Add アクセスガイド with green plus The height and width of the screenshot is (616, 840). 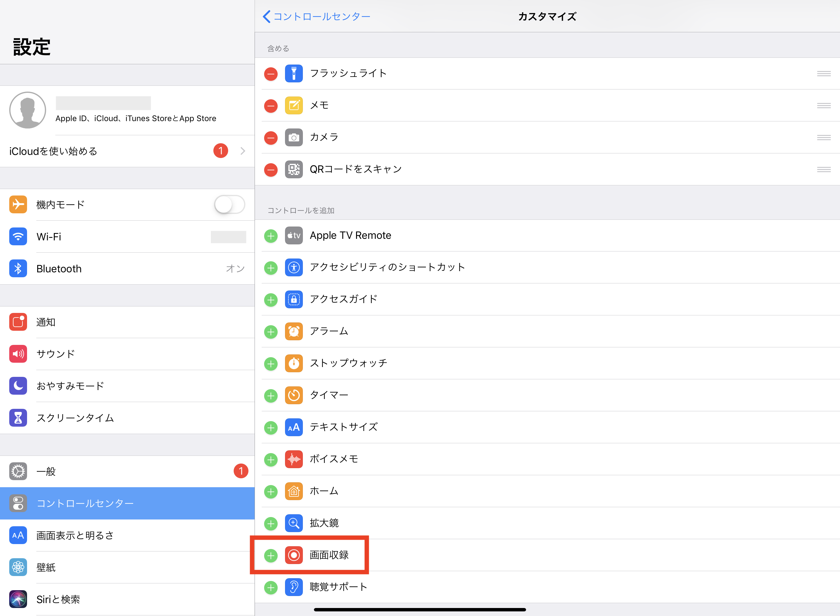coord(271,300)
